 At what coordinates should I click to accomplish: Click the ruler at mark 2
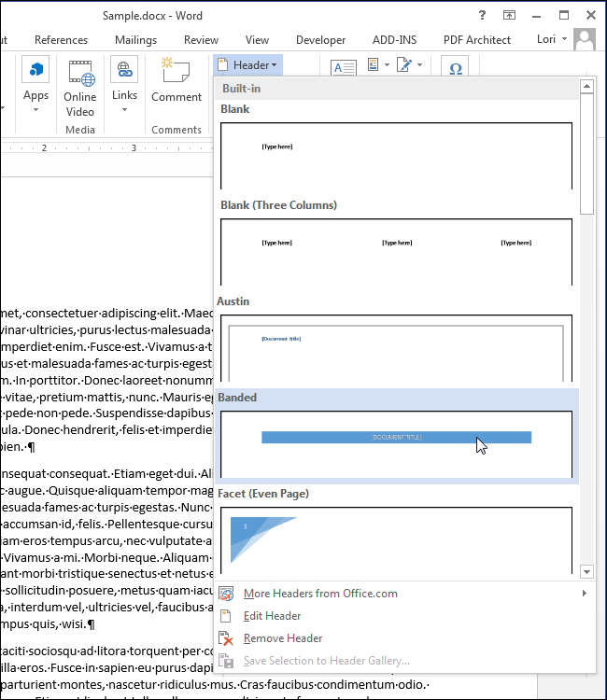tap(44, 147)
